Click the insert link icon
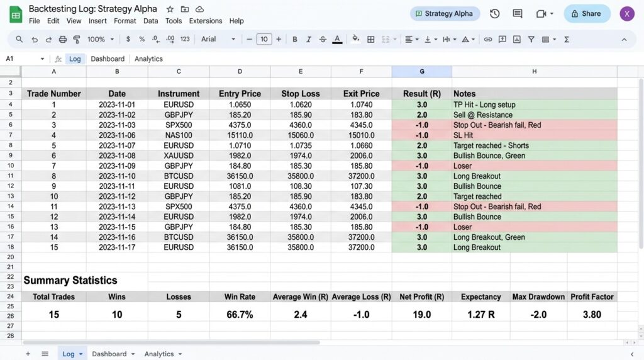Viewport: 644px width, 360px height. pos(487,39)
